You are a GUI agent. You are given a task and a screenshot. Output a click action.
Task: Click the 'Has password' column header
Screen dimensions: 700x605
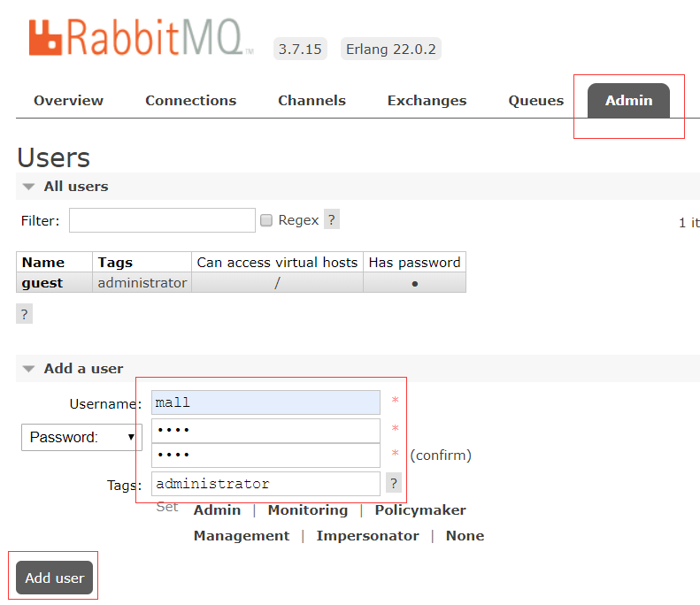point(414,263)
